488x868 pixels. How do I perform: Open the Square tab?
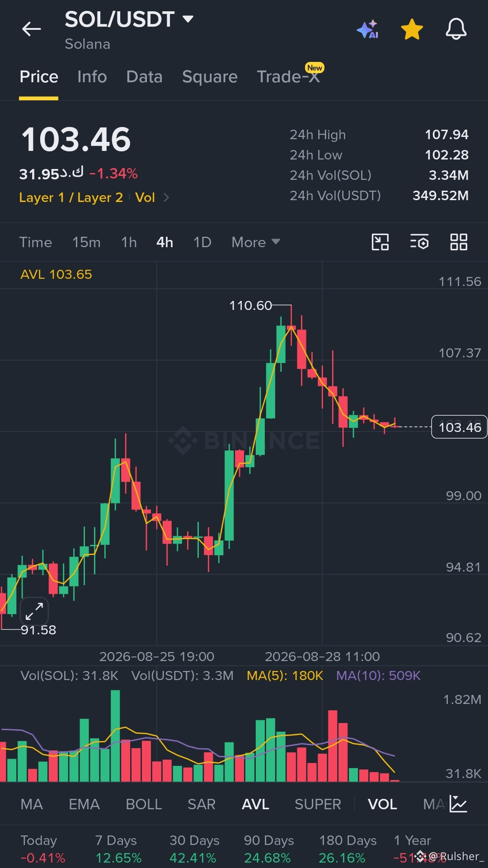click(210, 77)
